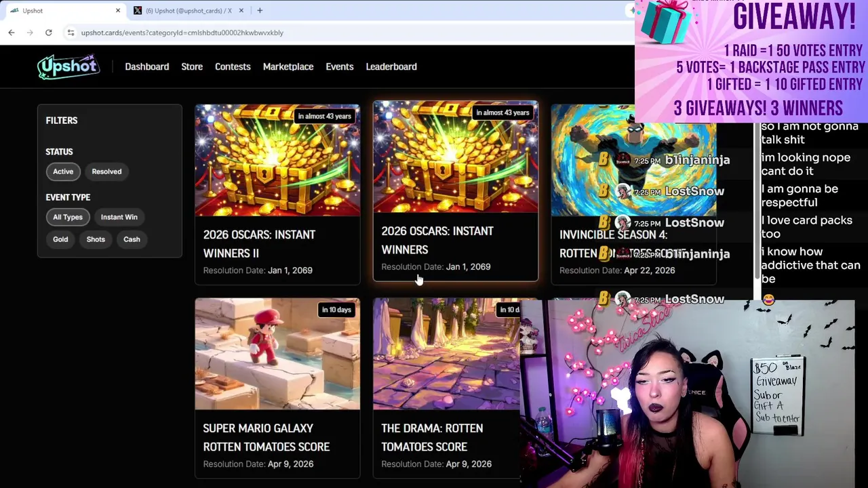This screenshot has height=488, width=868.
Task: Click the 2026 OSCARS: INSTANT WINNERS II title
Action: (x=259, y=244)
